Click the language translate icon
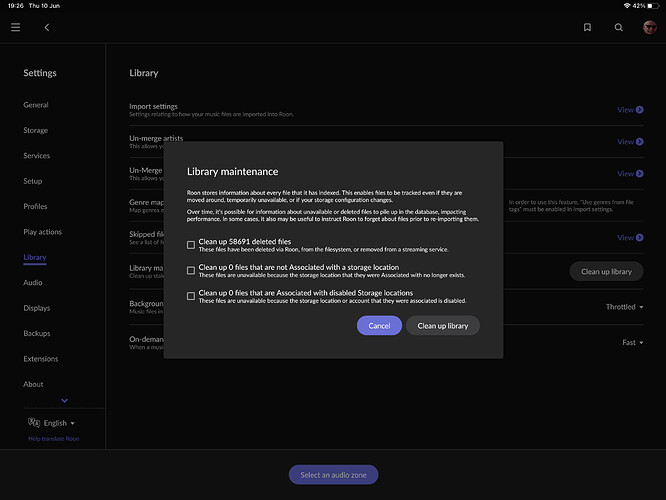This screenshot has width=666, height=500. [x=34, y=422]
